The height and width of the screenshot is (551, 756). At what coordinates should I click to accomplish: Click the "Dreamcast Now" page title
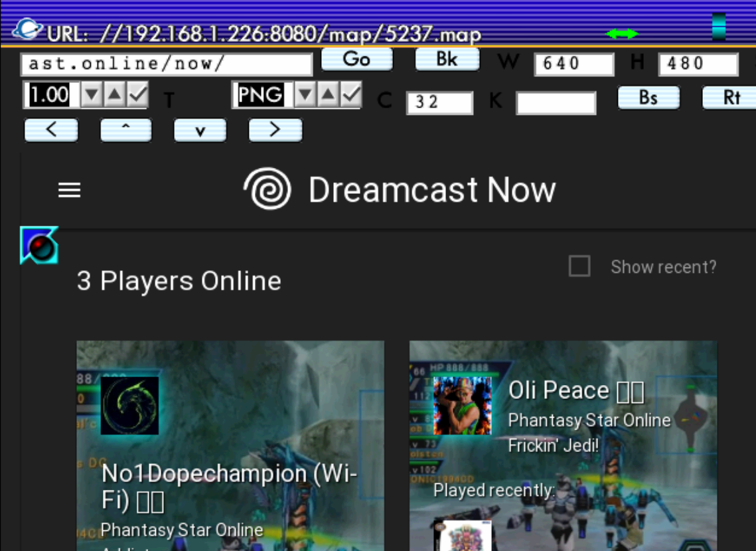coord(432,189)
